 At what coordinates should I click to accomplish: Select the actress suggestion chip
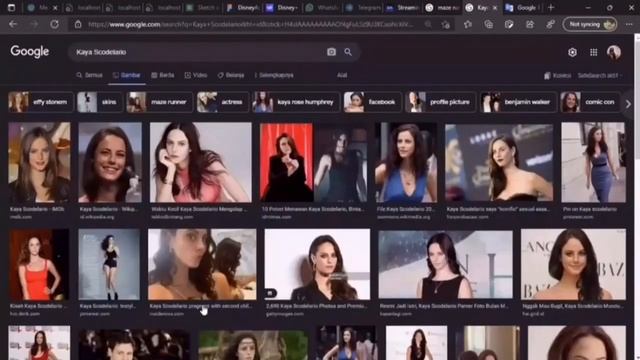222,102
